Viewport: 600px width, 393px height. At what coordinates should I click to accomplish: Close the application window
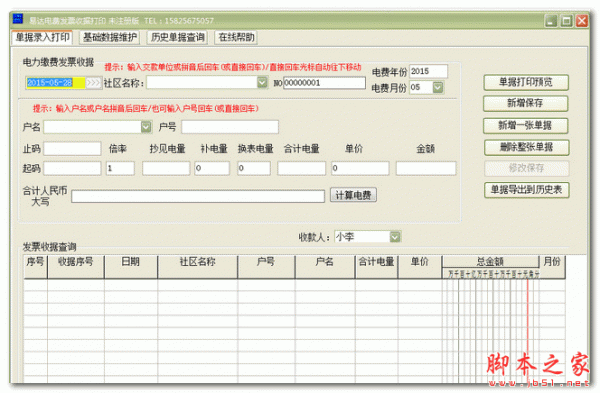pos(582,21)
